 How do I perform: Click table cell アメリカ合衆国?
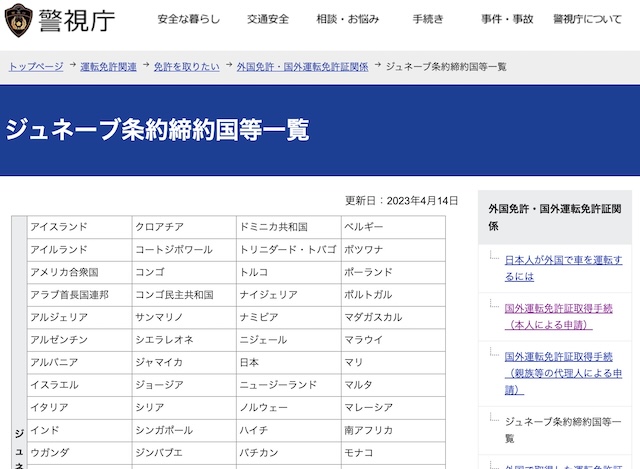click(80, 272)
